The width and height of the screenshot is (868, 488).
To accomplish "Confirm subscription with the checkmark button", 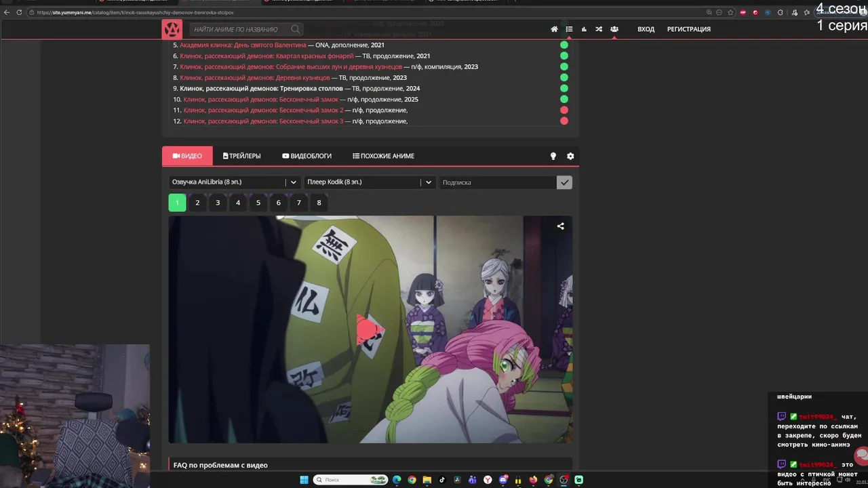I will click(x=564, y=182).
